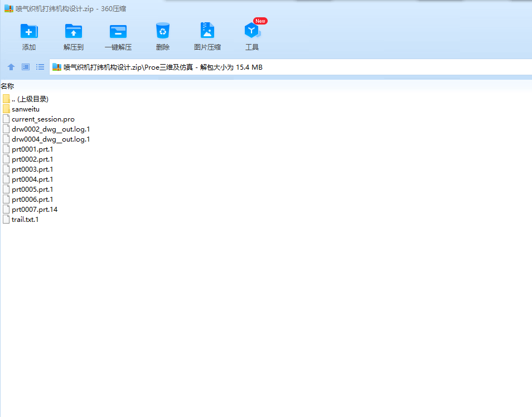
Task: Click the archive path address field
Action: click(291, 67)
